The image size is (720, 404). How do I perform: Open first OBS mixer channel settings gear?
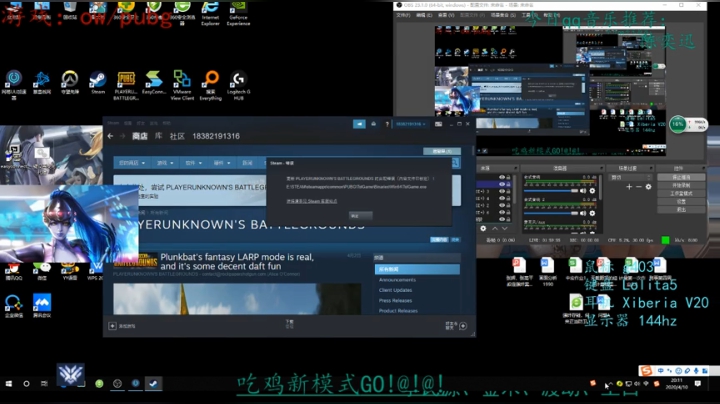coord(592,191)
